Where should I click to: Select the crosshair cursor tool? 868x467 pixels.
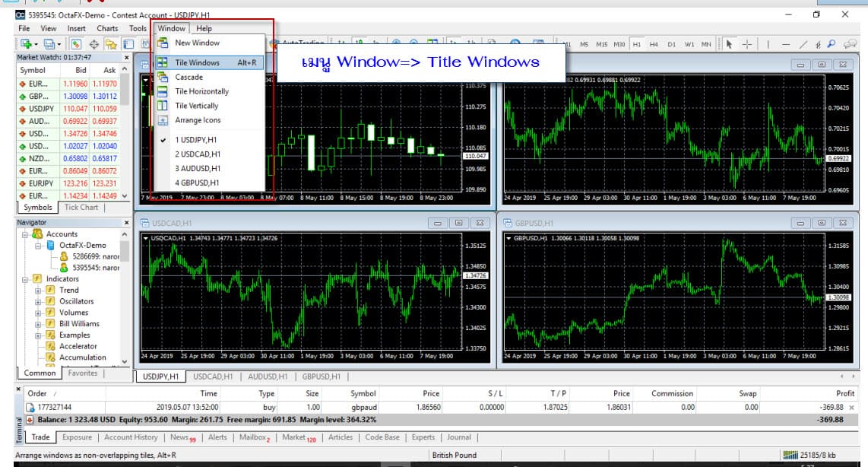point(748,44)
